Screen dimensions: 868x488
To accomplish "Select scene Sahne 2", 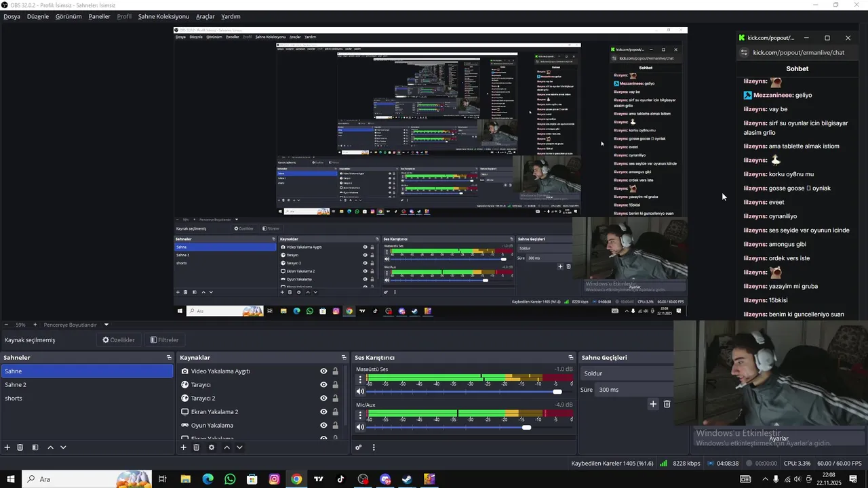I will (87, 385).
